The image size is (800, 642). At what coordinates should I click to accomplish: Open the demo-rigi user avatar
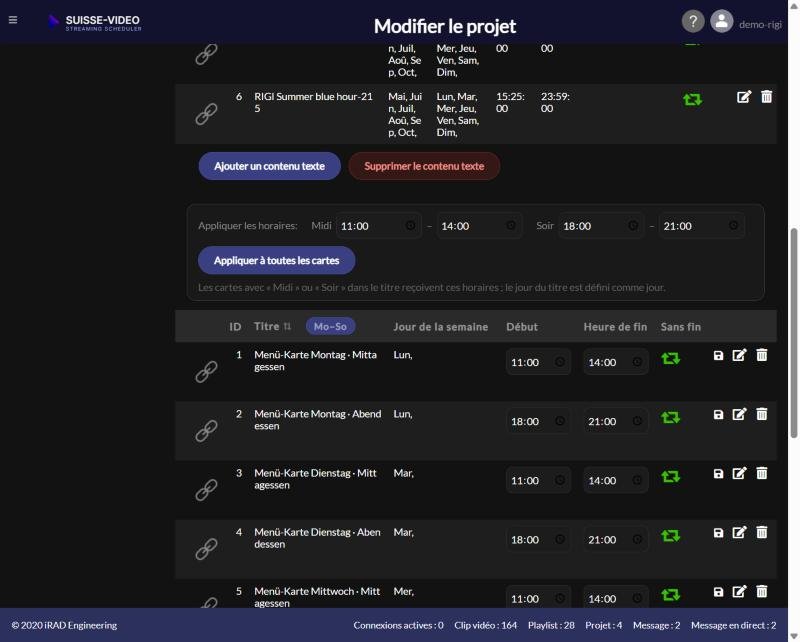pyautogui.click(x=721, y=21)
